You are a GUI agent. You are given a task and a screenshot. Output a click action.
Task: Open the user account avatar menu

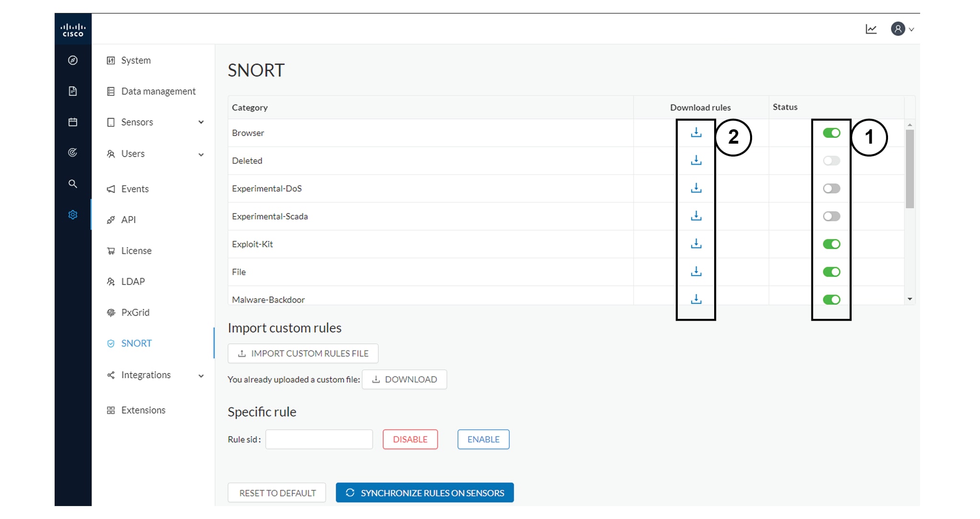click(x=902, y=29)
